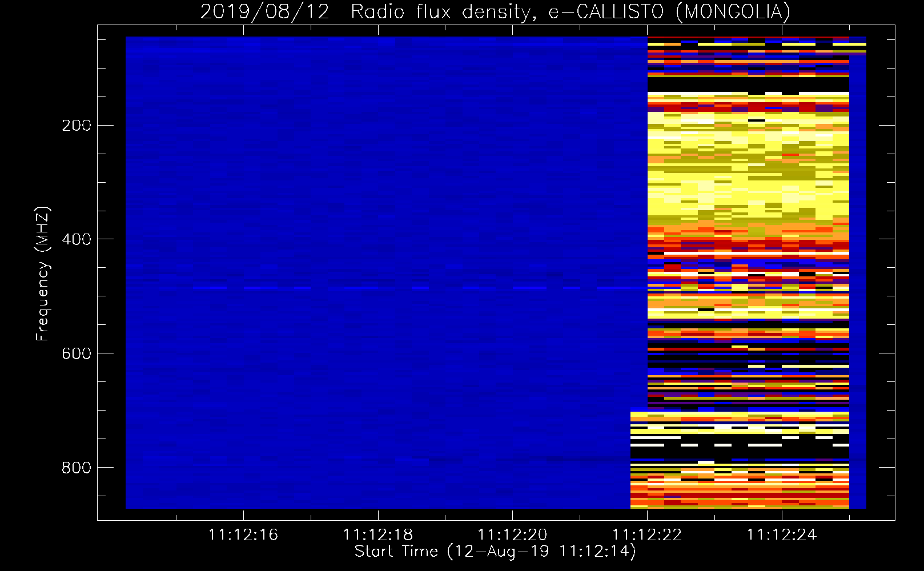Click the 'Frequency (MHZ)' axis label
This screenshot has width=924, height=571.
(x=43, y=274)
